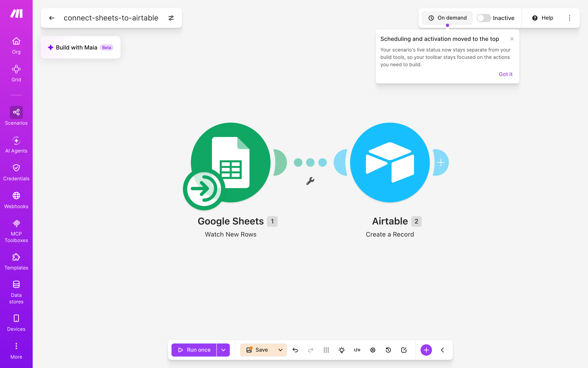The width and height of the screenshot is (588, 368).
Task: Click the auto-align grid dots icon
Action: (x=326, y=350)
